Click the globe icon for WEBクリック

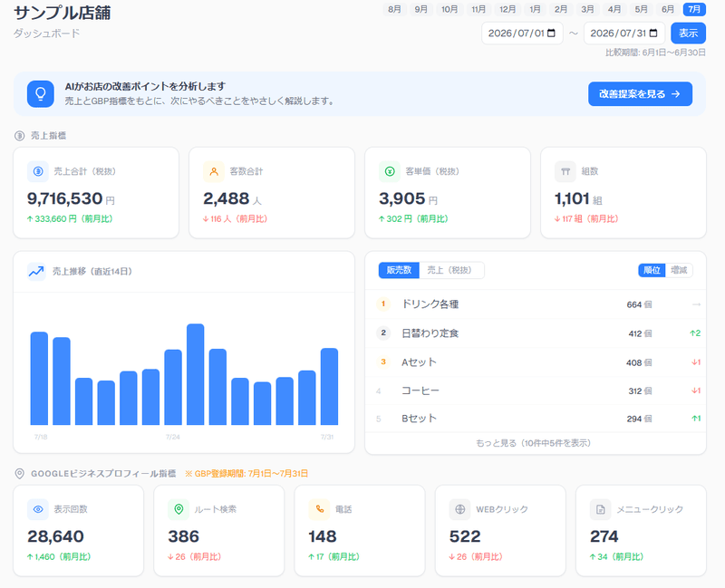coord(460,509)
